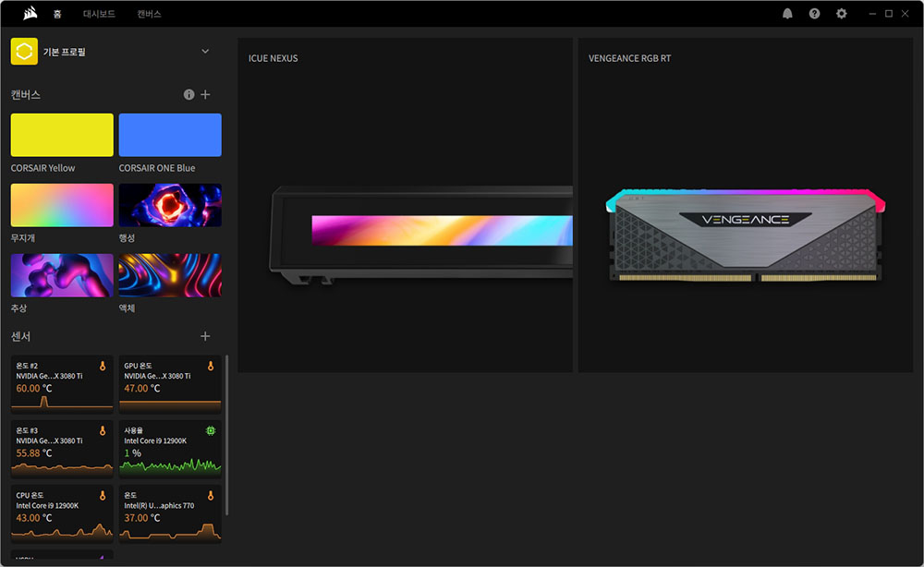The height and width of the screenshot is (567, 924).
Task: Click the CORSAIR Yellow label text
Action: 43,168
